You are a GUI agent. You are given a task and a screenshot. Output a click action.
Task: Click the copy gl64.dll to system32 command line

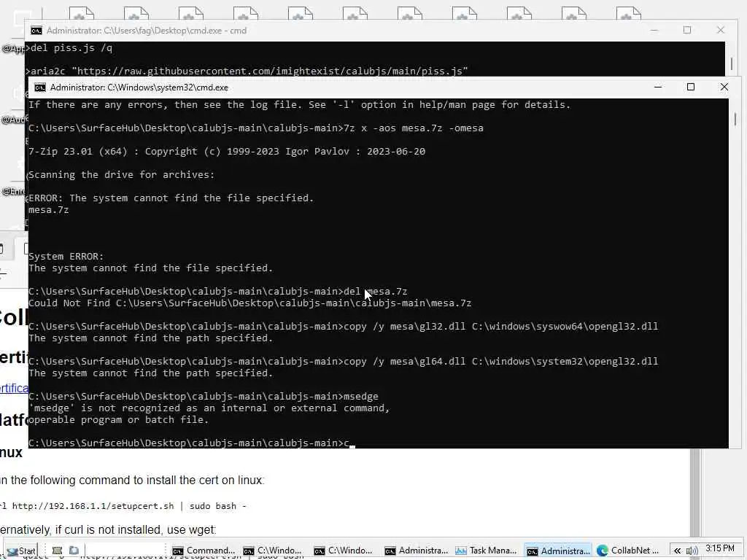[x=343, y=362]
